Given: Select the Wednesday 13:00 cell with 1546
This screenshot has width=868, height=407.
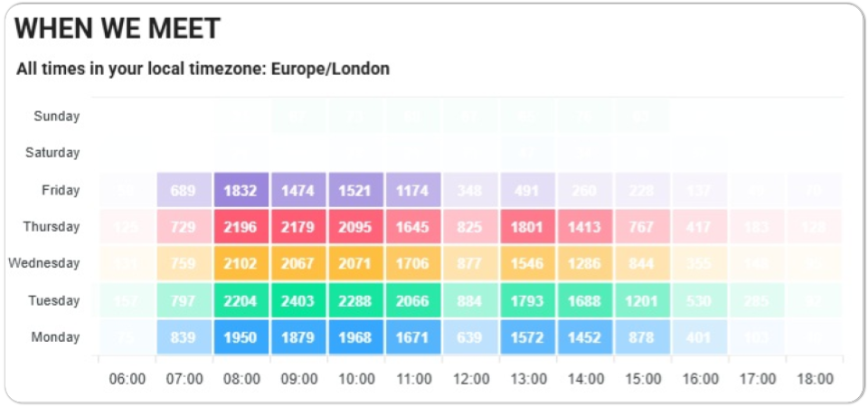Looking at the screenshot, I should [x=528, y=263].
